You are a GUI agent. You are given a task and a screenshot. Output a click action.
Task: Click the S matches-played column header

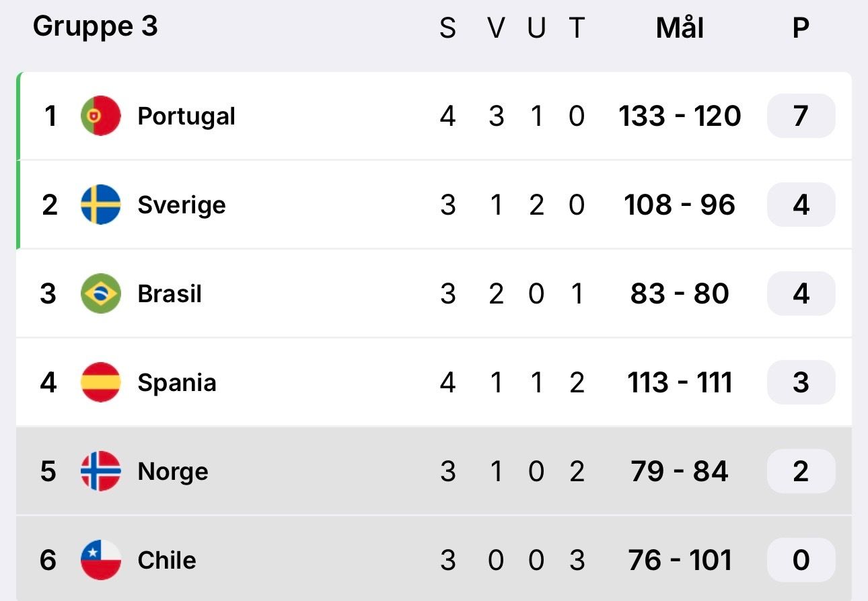447,28
